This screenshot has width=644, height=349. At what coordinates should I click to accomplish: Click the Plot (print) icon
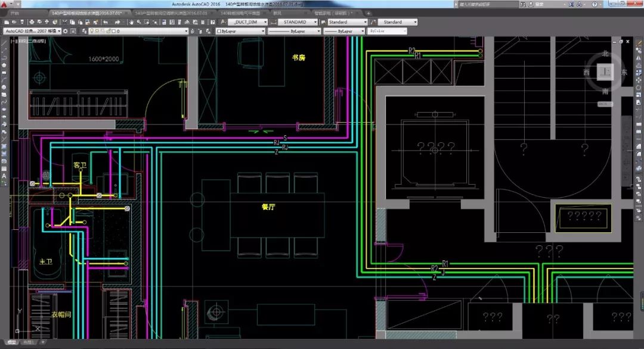tap(32, 22)
